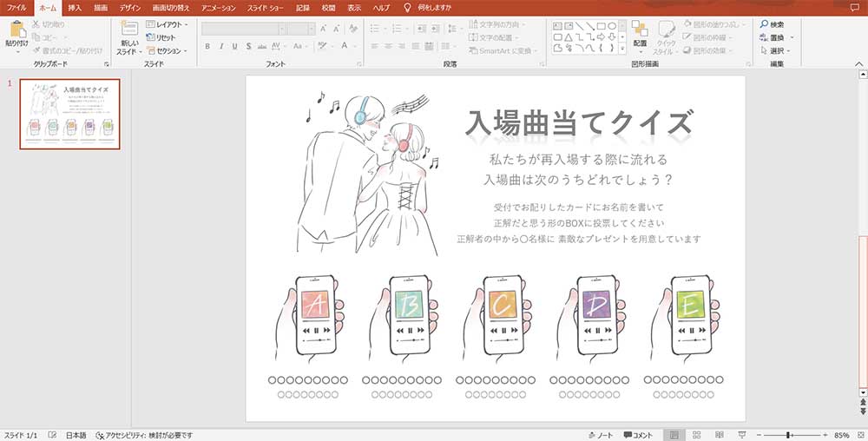
Task: Select the slide 1 thumbnail in the panel
Action: [x=69, y=114]
